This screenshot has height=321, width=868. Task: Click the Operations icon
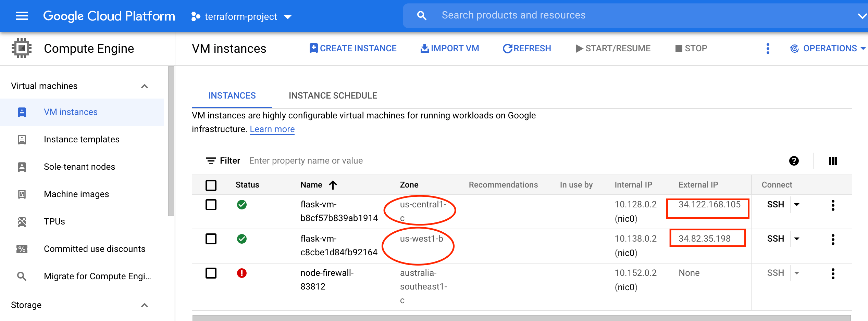[x=794, y=49]
